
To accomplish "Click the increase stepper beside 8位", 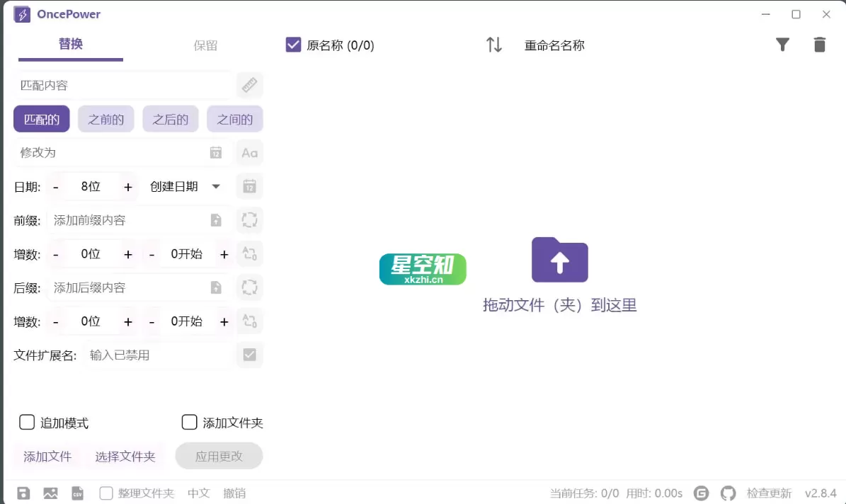I will pos(128,186).
